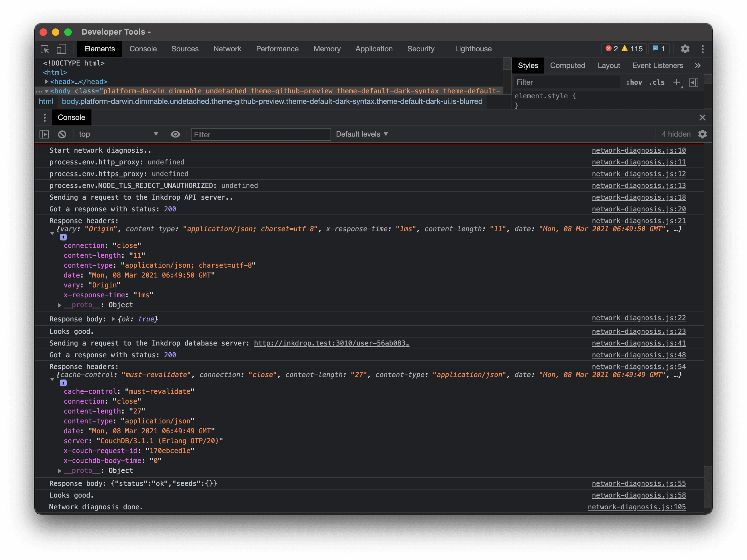Screen dimensions: 747x560
Task: Open DevTools settings gear in top bar
Action: tap(685, 49)
